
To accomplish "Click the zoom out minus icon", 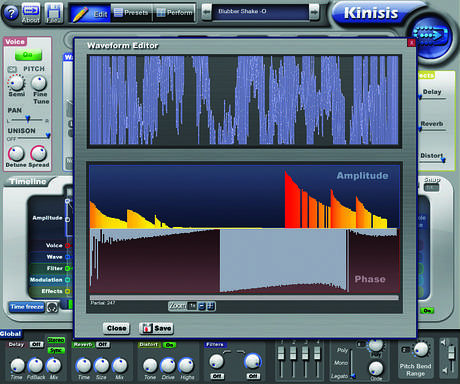I will click(202, 306).
